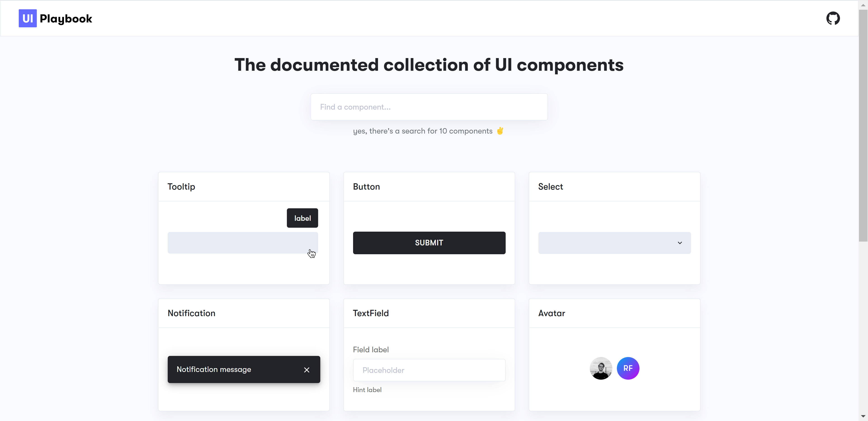868x421 pixels.
Task: Click the Placeholder text field
Action: pos(429,370)
